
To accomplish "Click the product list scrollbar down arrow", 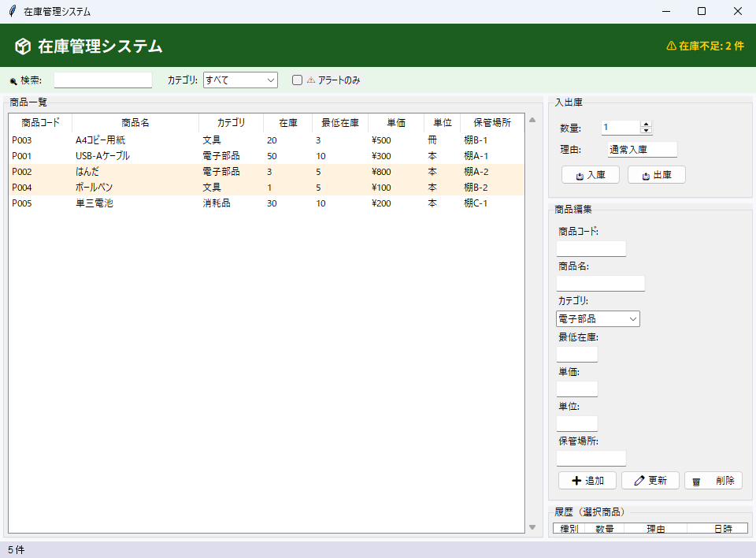I will click(x=532, y=527).
